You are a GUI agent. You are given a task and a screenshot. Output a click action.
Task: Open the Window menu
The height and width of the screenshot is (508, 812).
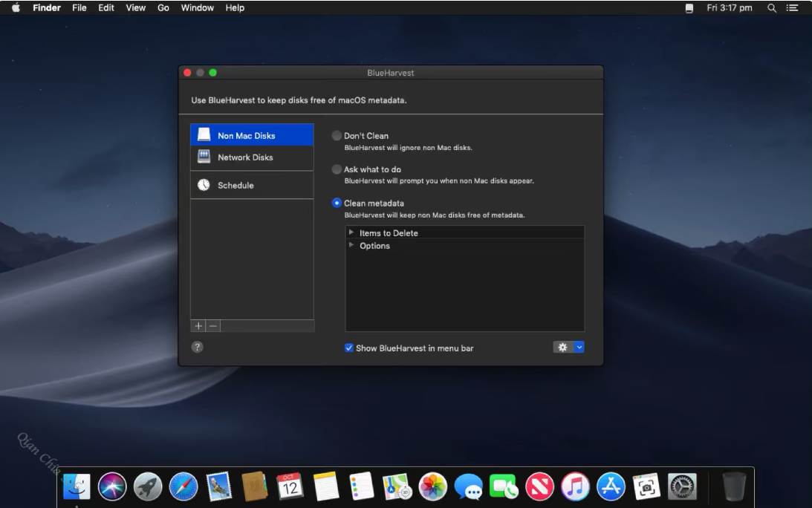[198, 7]
